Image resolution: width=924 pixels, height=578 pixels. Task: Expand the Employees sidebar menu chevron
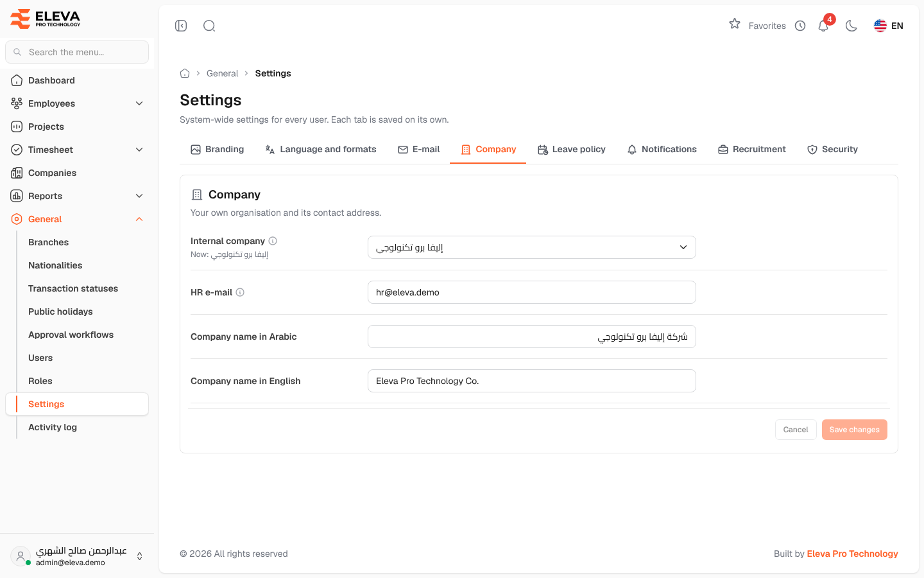[x=139, y=103]
